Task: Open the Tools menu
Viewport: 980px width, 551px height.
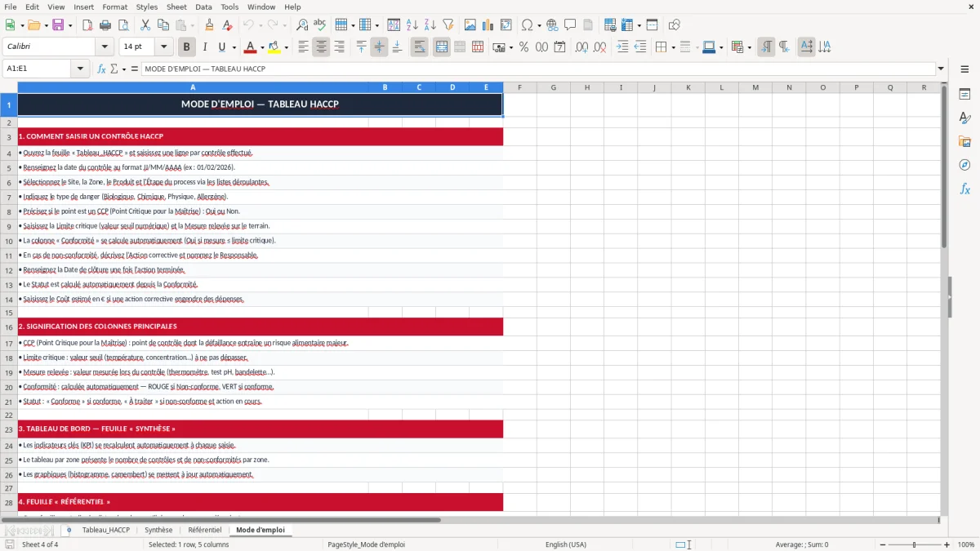Action: 229,7
